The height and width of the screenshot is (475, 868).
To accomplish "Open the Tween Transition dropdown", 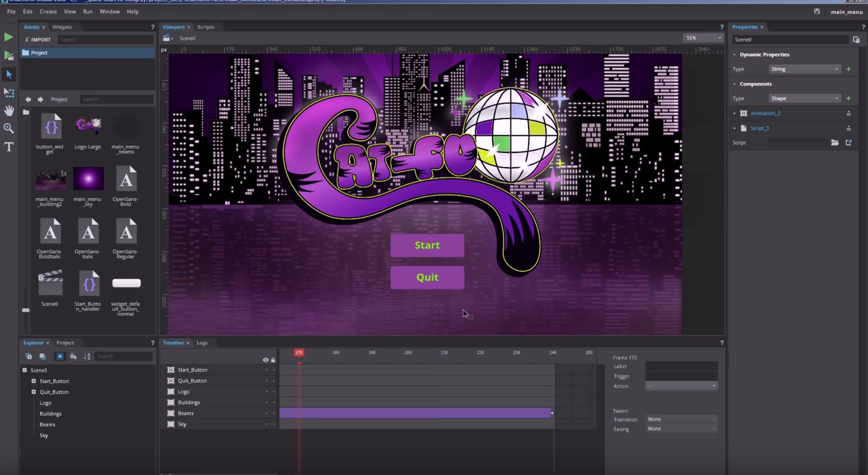I will pos(681,419).
